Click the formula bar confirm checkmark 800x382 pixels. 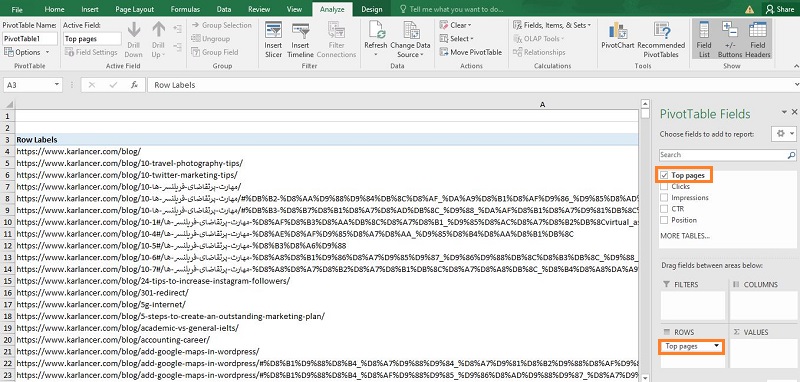(x=113, y=85)
